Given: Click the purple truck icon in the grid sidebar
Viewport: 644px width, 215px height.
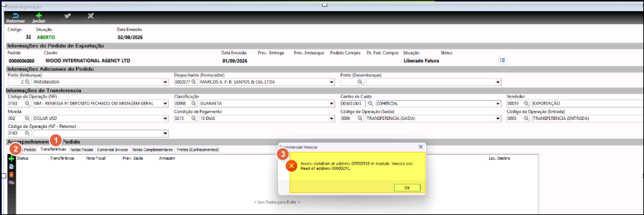Looking at the screenshot, I should (11, 183).
